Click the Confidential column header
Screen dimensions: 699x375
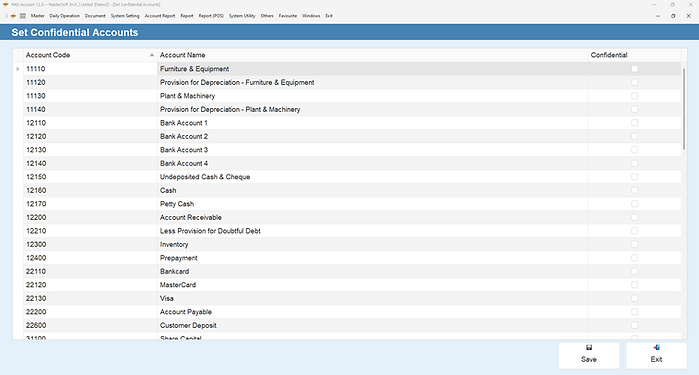point(634,55)
